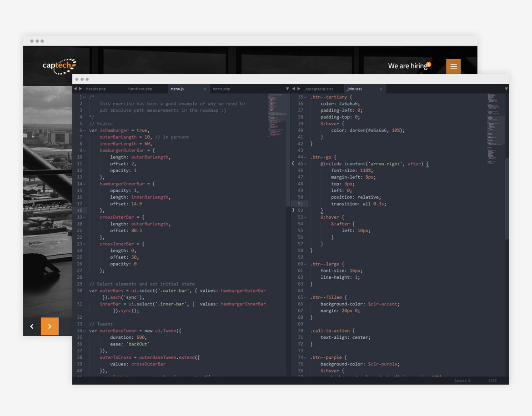
Task: Open right pane tab list dropdown
Action: (x=506, y=89)
